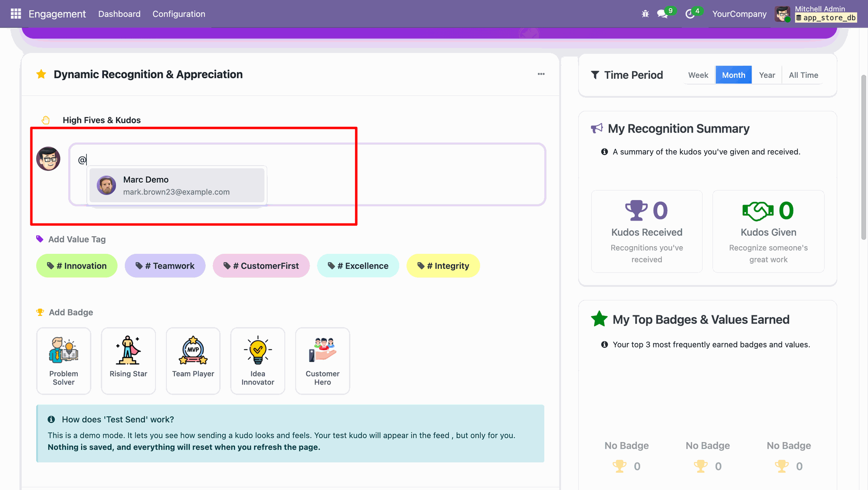The width and height of the screenshot is (868, 490).
Task: Open YourCompany company switcher
Action: pos(739,14)
